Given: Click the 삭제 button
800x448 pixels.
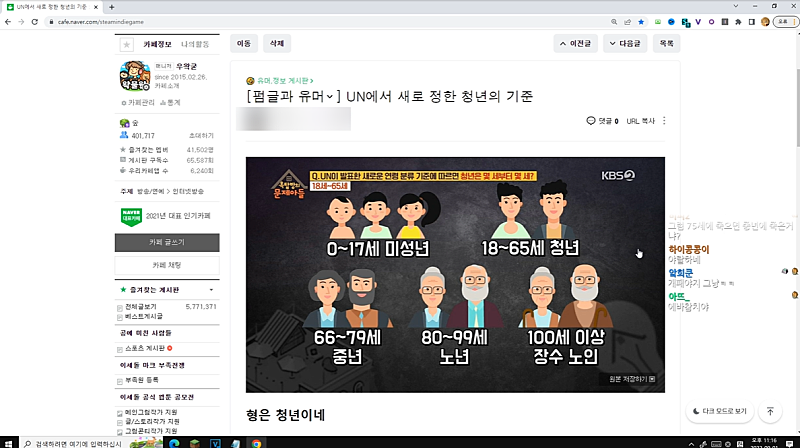Looking at the screenshot, I should [277, 43].
